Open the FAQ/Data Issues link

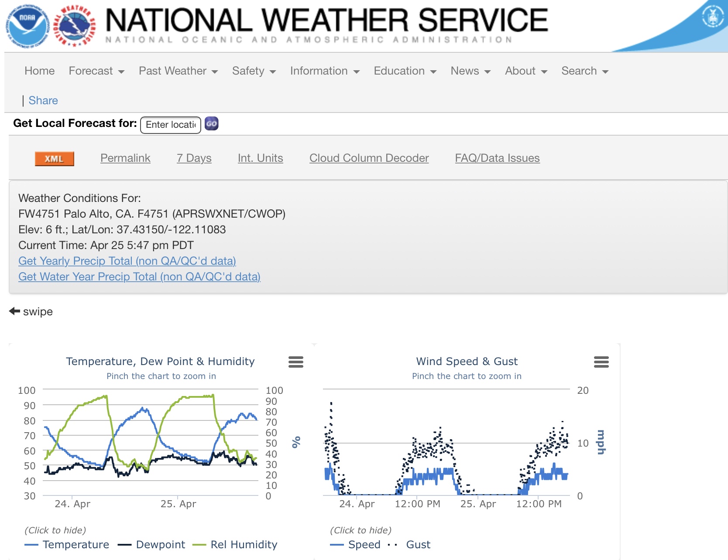498,158
